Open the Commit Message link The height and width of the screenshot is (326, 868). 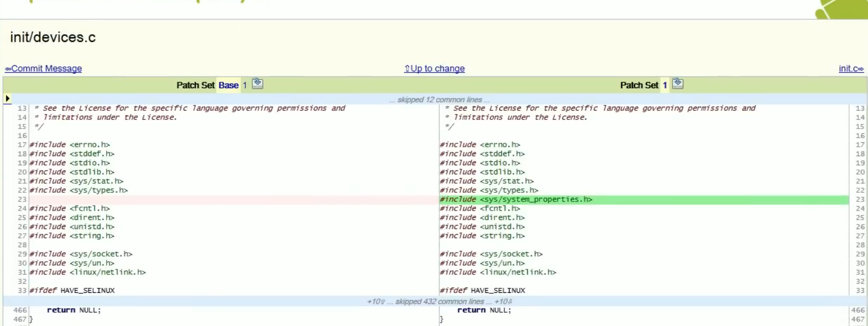[x=43, y=68]
